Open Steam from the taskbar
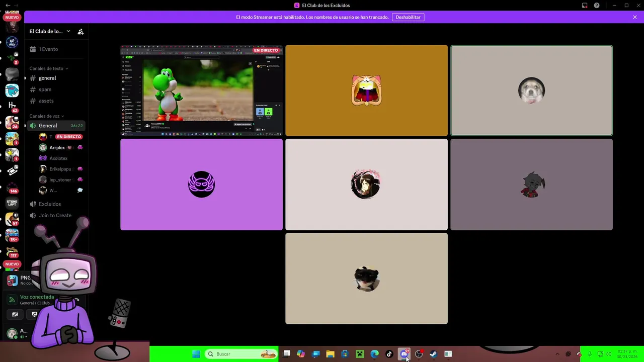This screenshot has width=644, height=362. click(x=433, y=354)
